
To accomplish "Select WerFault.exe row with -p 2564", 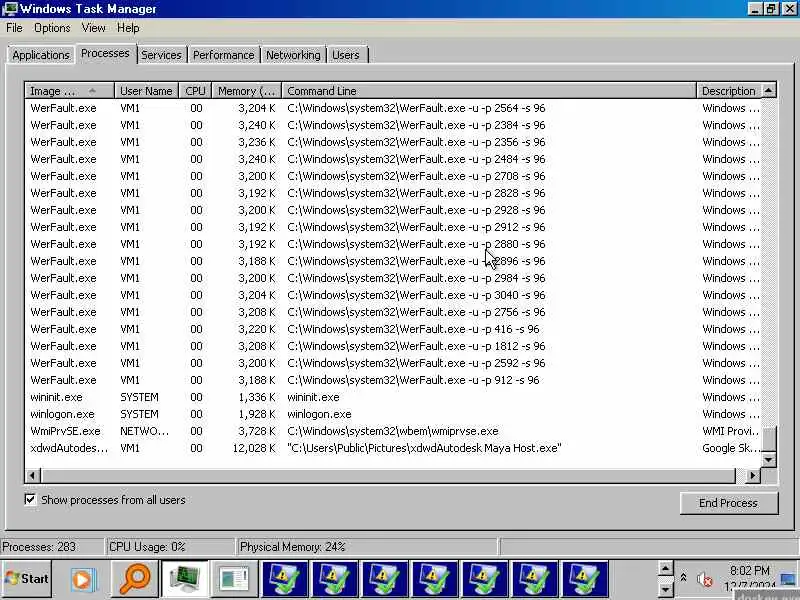I will pos(393,108).
